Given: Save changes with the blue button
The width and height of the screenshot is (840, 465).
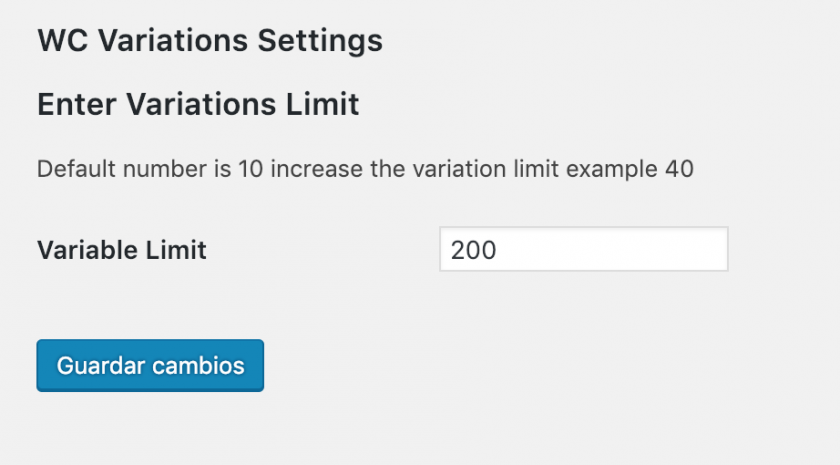Looking at the screenshot, I should click(150, 365).
